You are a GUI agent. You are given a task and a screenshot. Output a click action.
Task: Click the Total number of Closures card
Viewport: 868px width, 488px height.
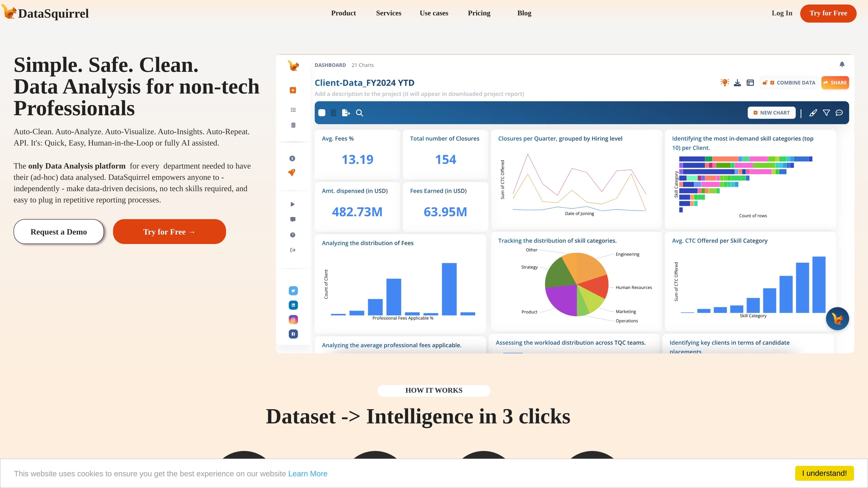pos(446,155)
